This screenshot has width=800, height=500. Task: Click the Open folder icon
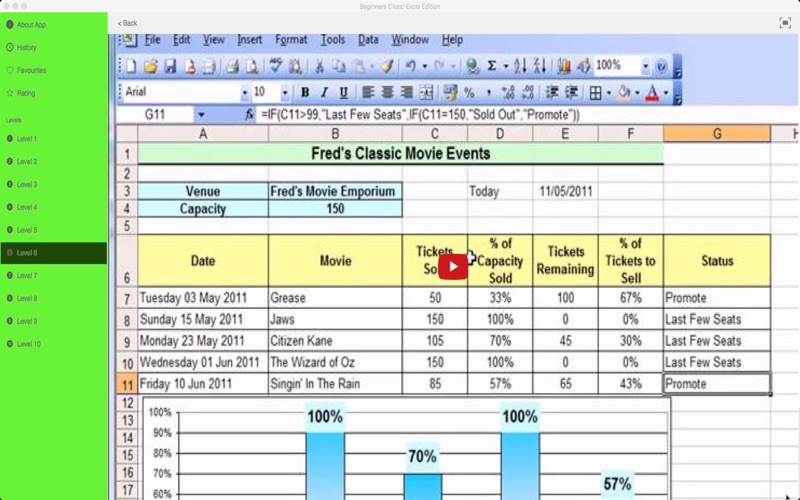coord(151,66)
